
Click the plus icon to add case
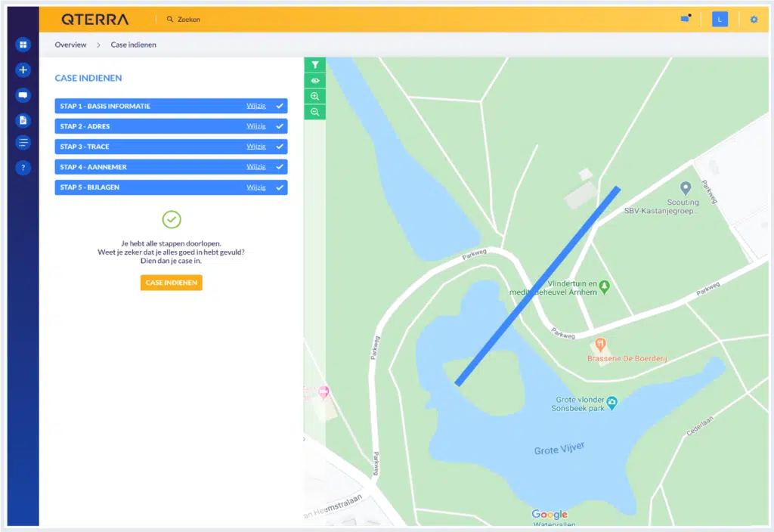point(23,70)
